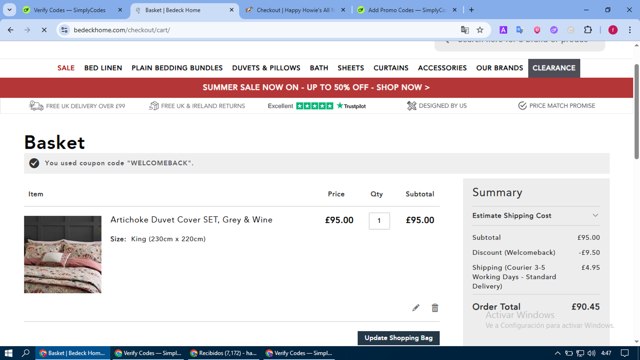Open a new browser tab
The image size is (640, 360).
coord(471,10)
